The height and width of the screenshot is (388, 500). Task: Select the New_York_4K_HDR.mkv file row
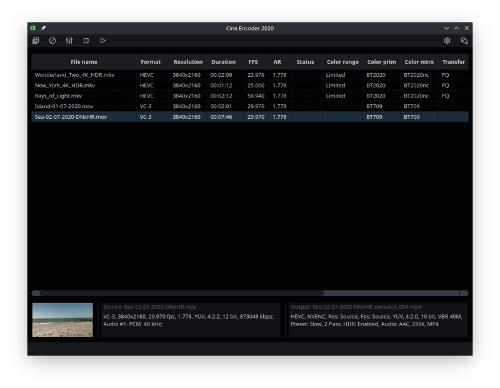(250, 86)
